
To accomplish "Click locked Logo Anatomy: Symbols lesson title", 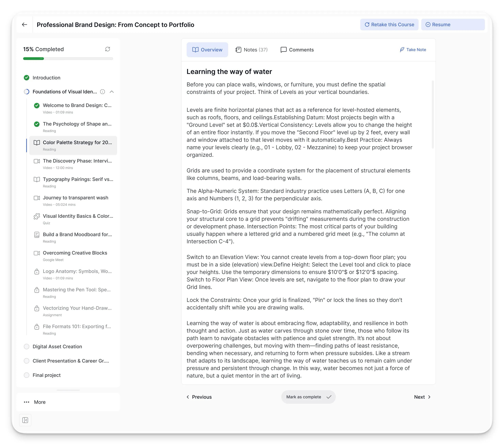I will tap(77, 271).
